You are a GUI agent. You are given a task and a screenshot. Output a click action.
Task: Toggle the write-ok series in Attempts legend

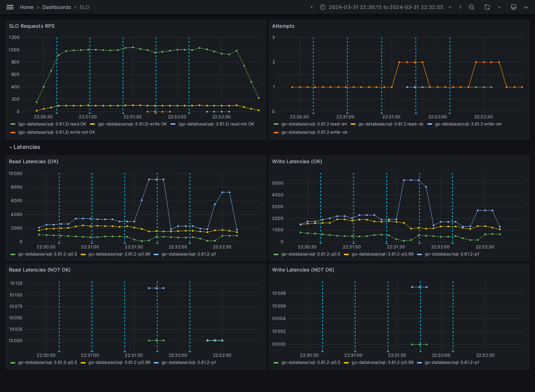pyautogui.click(x=314, y=132)
